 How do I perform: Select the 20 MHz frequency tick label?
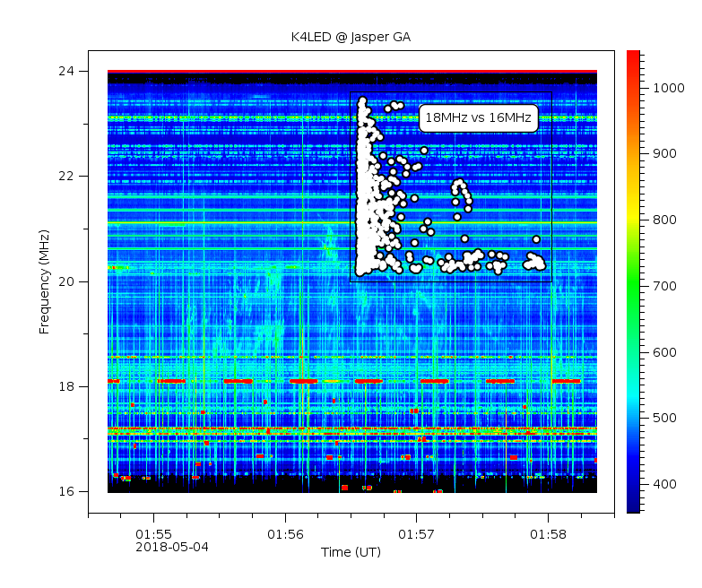[68, 281]
